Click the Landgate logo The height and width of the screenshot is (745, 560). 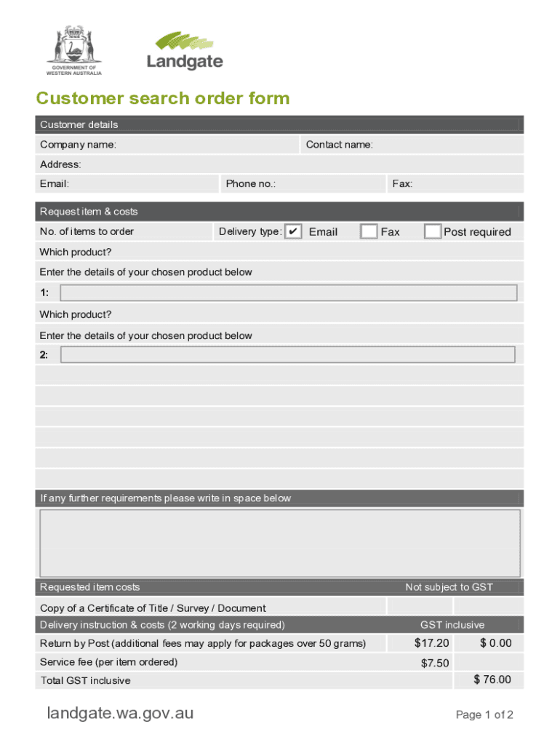[185, 51]
